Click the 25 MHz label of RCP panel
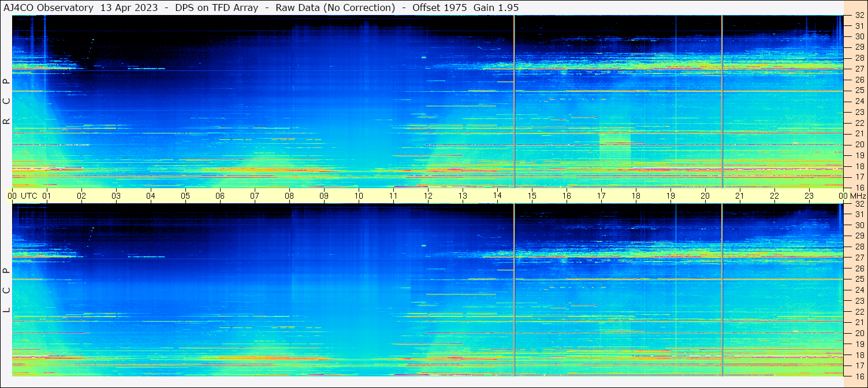This screenshot has height=388, width=868. tap(859, 91)
